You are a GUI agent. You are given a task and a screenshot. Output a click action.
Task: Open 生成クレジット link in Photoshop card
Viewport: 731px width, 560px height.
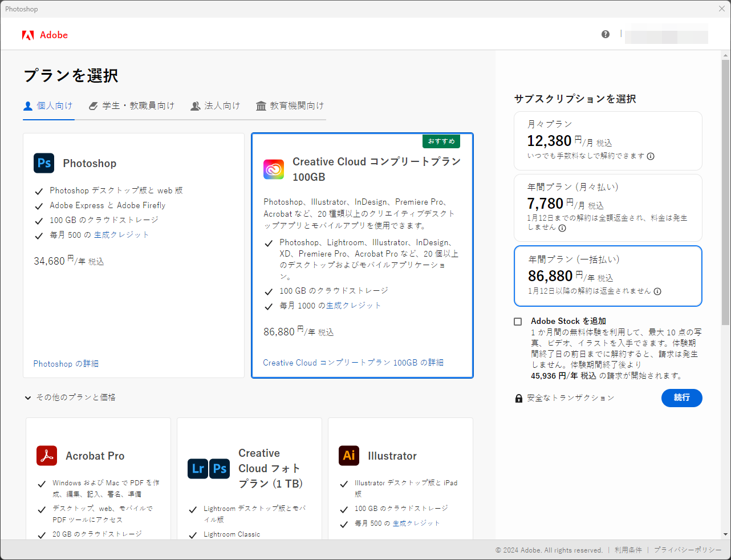(121, 235)
